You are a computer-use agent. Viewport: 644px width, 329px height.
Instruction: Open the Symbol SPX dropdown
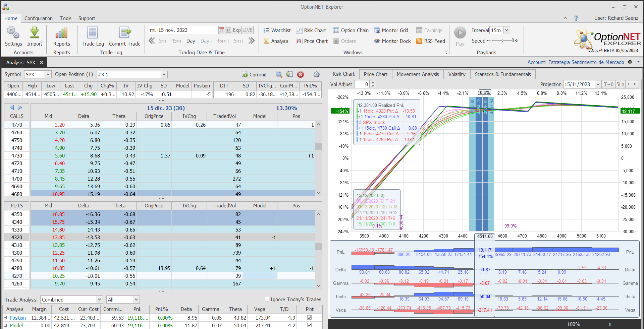click(48, 74)
